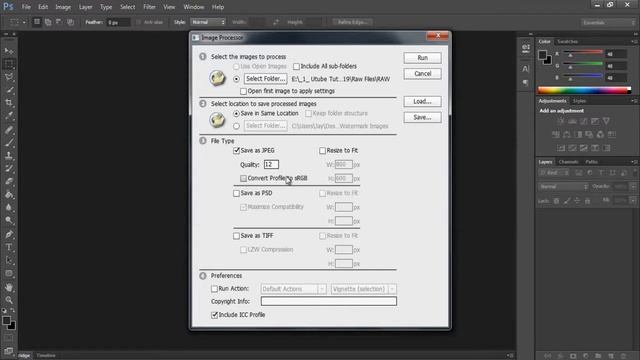The width and height of the screenshot is (640, 360).
Task: Click the Run button
Action: pos(422,58)
